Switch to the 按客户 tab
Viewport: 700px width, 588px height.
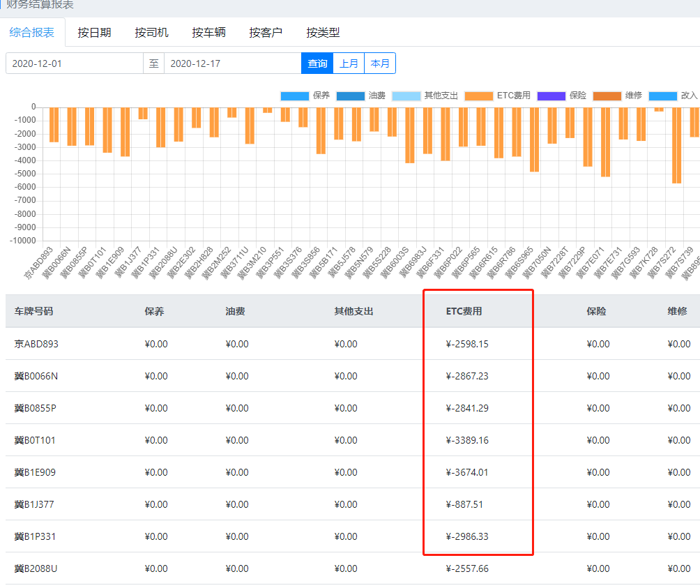(x=266, y=32)
